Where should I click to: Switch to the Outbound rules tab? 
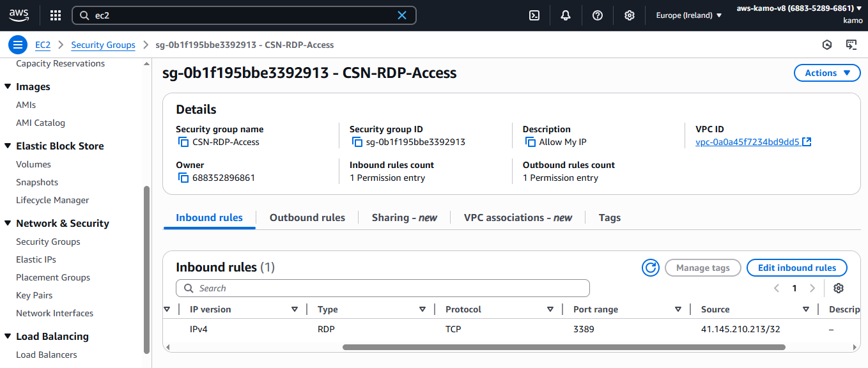pyautogui.click(x=307, y=217)
